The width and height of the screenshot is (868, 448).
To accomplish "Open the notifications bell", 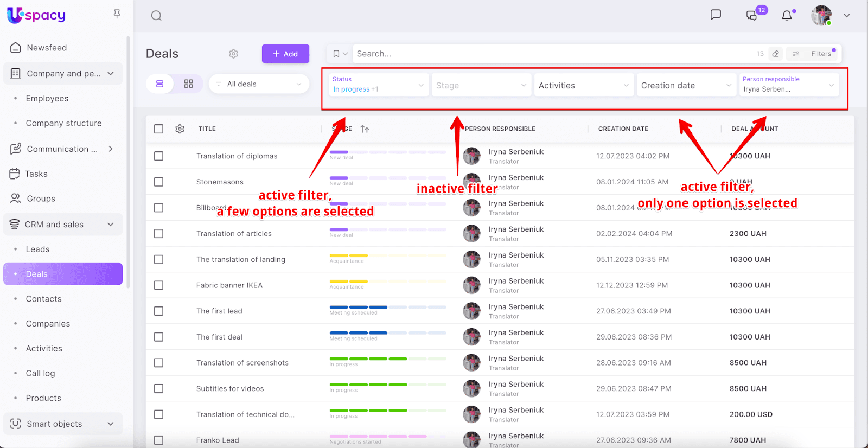I will (787, 16).
